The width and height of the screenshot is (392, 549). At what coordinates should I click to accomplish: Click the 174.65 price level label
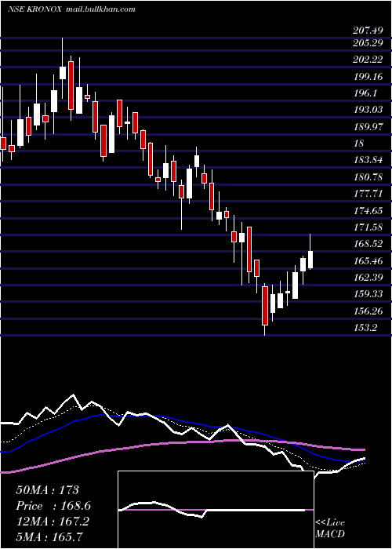(x=368, y=211)
